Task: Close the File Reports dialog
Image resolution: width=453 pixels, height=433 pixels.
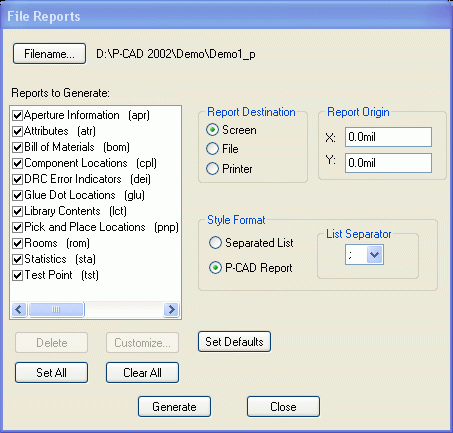Action: pyautogui.click(x=283, y=407)
